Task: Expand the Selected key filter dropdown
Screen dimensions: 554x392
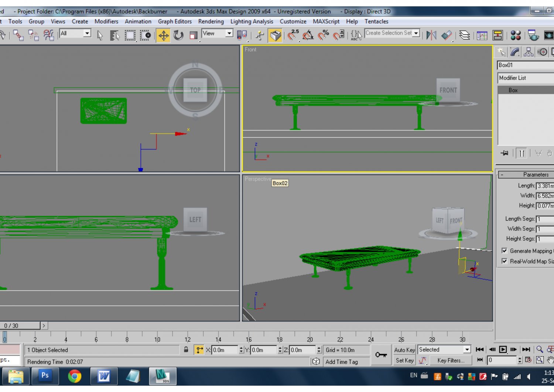Action: [x=467, y=349]
